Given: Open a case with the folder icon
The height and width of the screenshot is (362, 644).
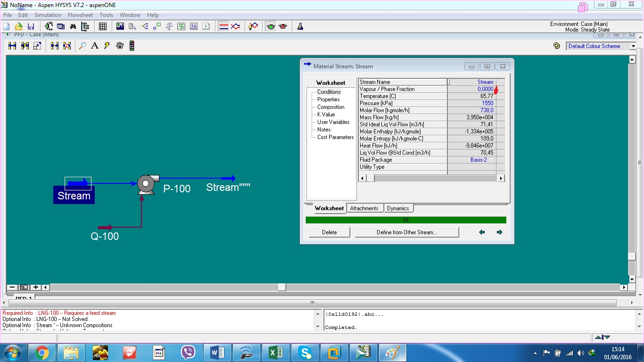Looking at the screenshot, I should point(19,26).
